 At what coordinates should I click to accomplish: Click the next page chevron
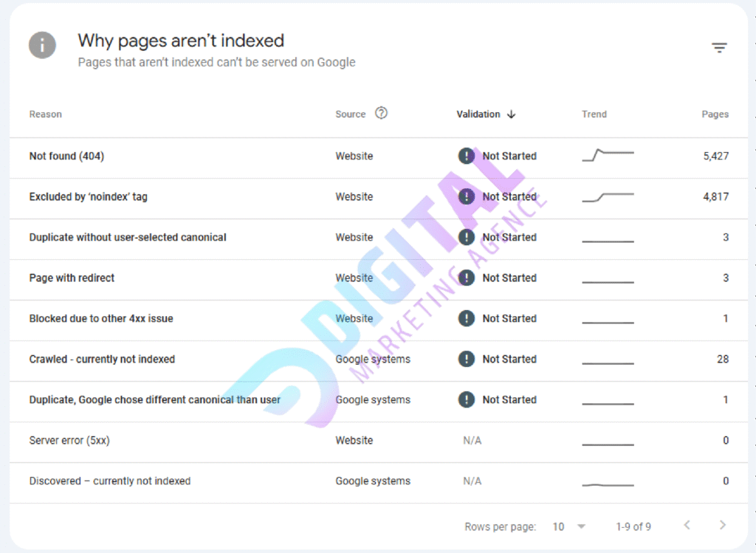click(722, 525)
